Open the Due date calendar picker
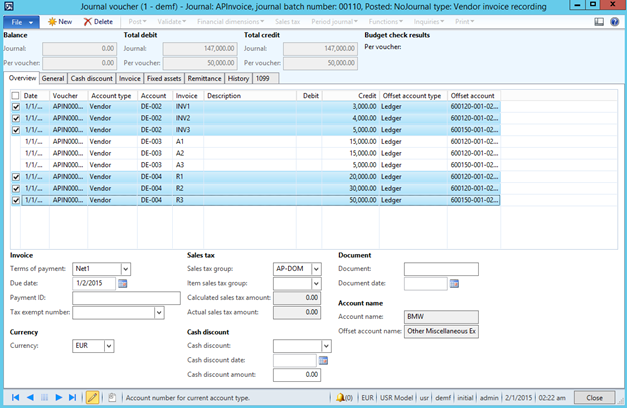This screenshot has height=408, width=627. pos(123,283)
